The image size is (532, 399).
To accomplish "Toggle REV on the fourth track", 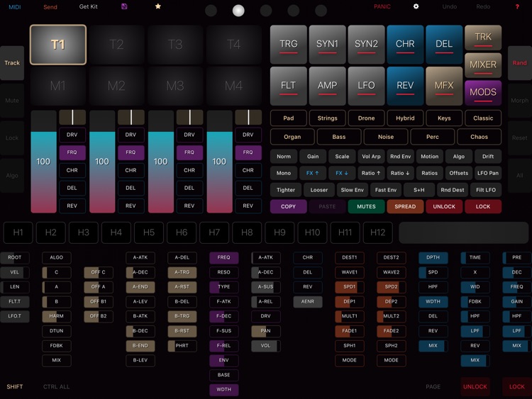I will [x=248, y=206].
